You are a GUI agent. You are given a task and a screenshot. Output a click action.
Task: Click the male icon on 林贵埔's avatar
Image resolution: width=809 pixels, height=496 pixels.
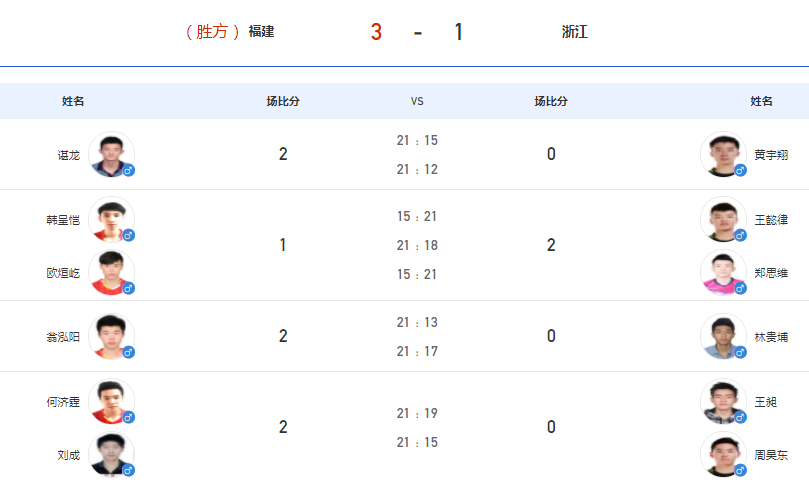pyautogui.click(x=740, y=352)
